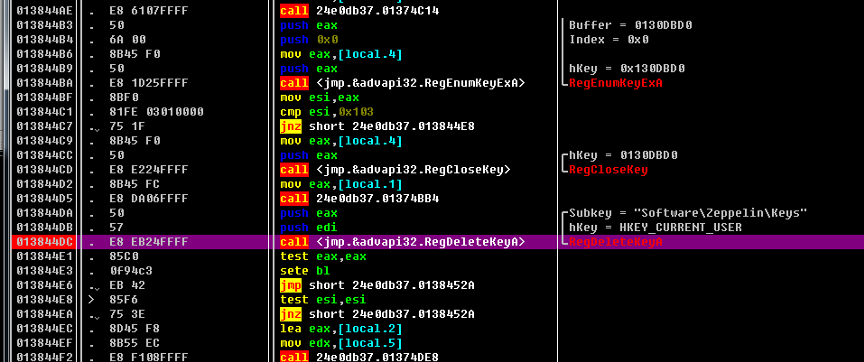Select the mov esi,eax instruction
This screenshot has width=864, height=362.
pyautogui.click(x=320, y=98)
